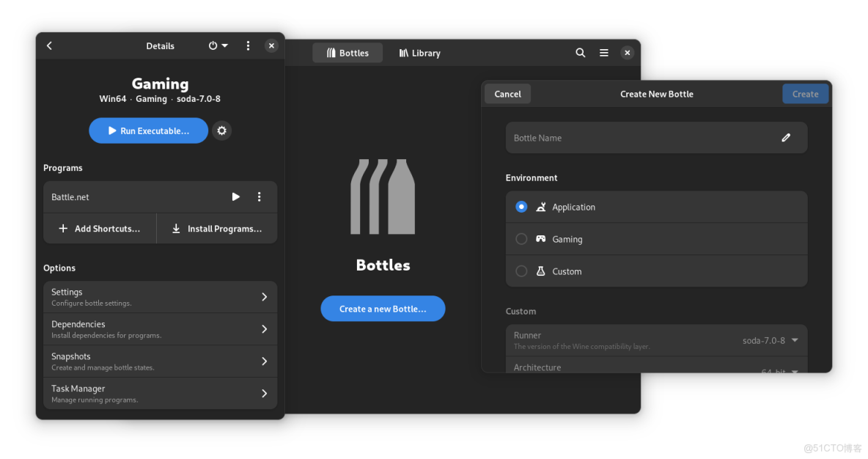Click the play icon on Run Executable
Viewport: 868px width, 459px height.
click(x=112, y=131)
